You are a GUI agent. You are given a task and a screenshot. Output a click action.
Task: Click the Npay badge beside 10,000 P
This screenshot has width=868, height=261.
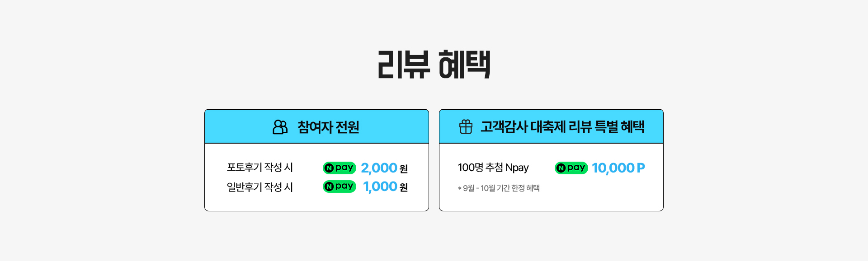[x=571, y=168]
